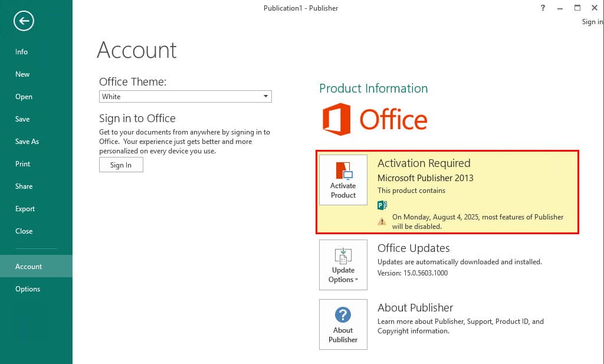Click the warning triangle icon
The image size is (604, 364).
(382, 221)
